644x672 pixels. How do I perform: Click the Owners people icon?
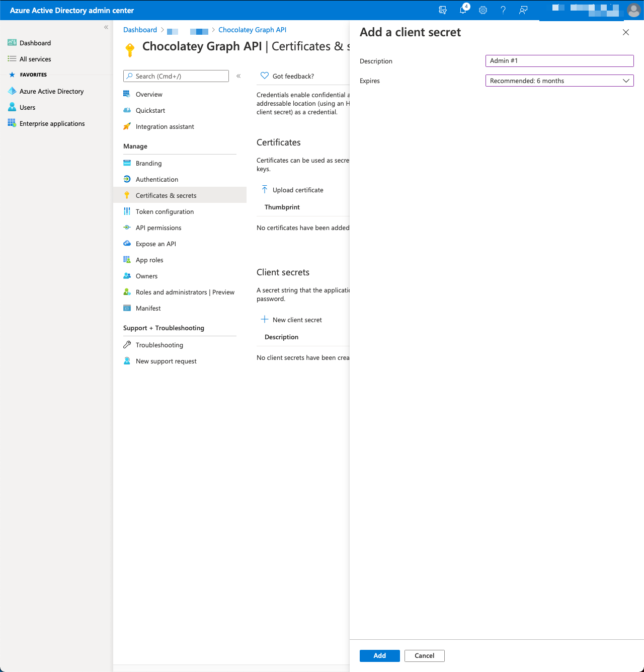[127, 276]
